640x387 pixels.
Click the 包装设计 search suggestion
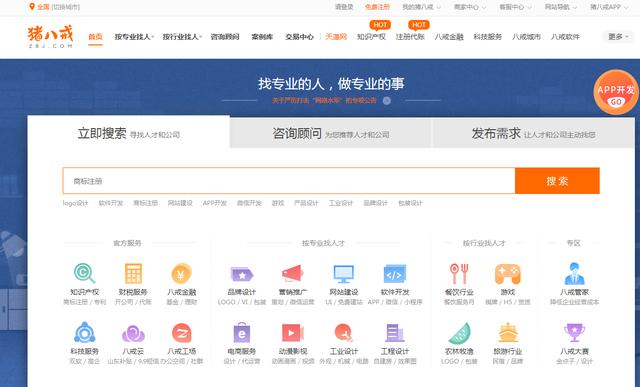tap(410, 203)
